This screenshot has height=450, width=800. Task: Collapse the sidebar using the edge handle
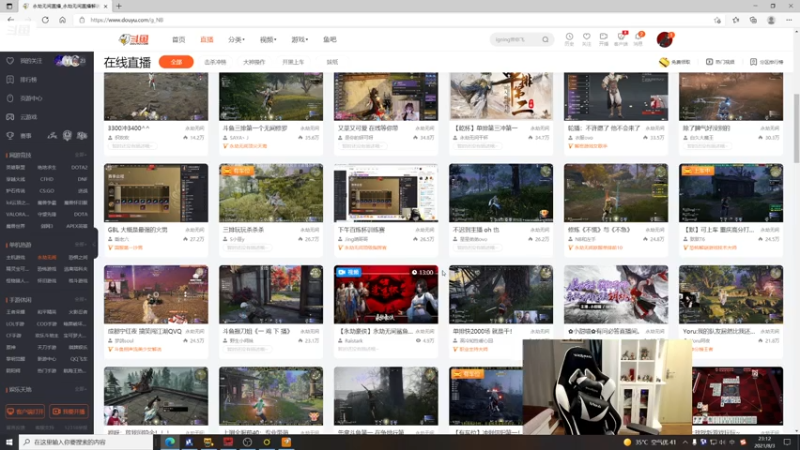click(x=95, y=242)
